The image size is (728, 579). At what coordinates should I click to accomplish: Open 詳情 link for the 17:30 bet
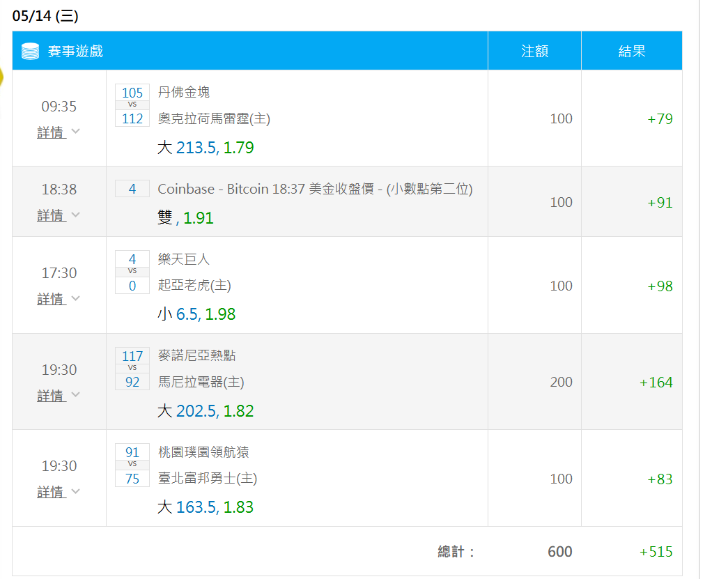[x=51, y=299]
